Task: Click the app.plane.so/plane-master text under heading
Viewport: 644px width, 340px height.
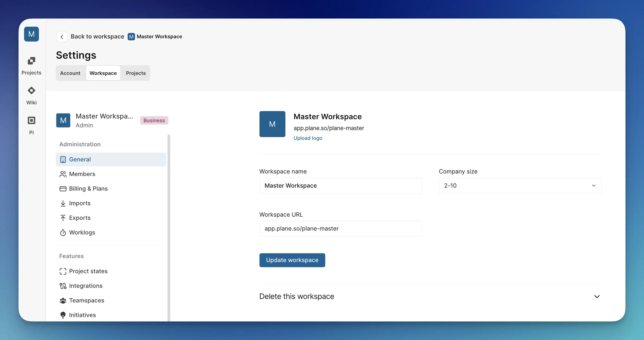Action: coord(329,128)
